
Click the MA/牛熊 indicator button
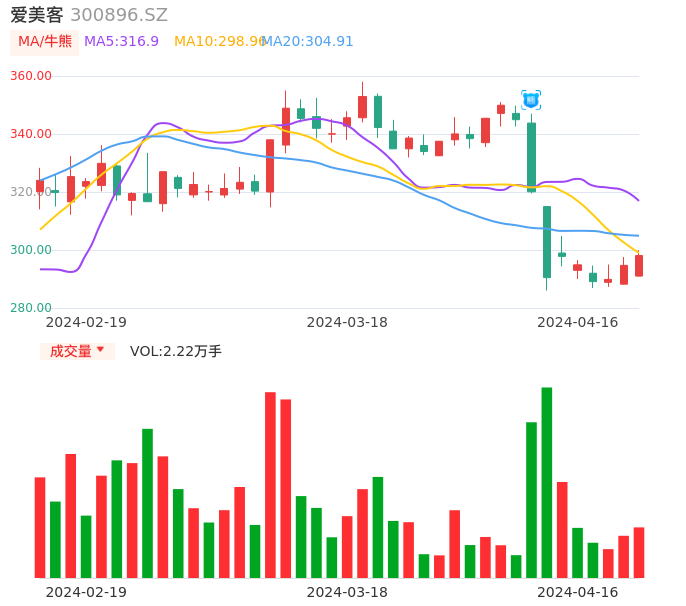[x=44, y=42]
